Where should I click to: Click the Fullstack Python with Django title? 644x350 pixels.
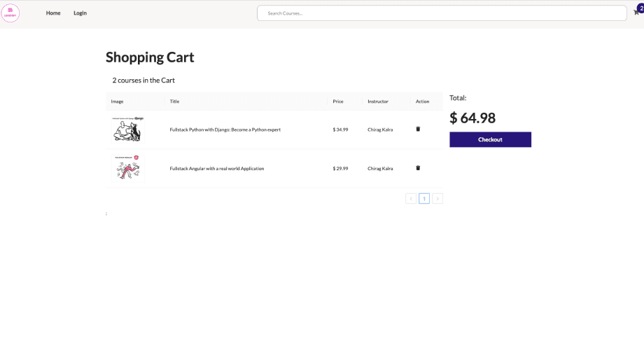click(225, 129)
